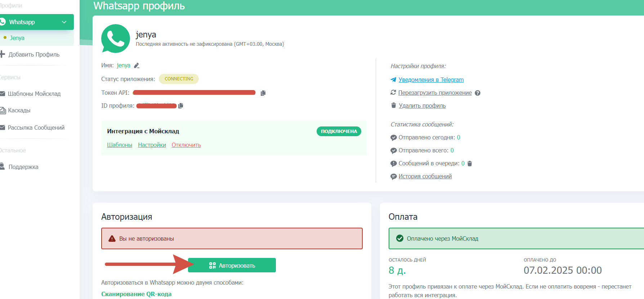This screenshot has height=299, width=644.
Task: Copy the profile ID with copy icon
Action: 181,106
